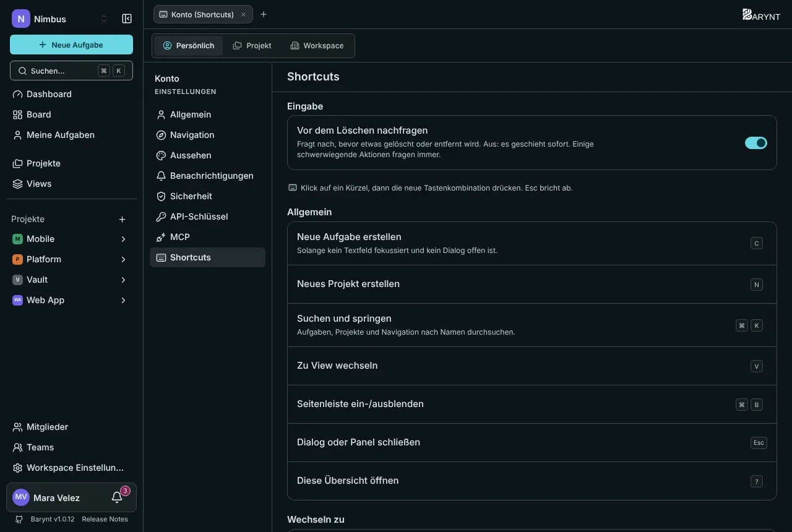This screenshot has height=532, width=792.
Task: Click the Barynt logo
Action: (761, 15)
